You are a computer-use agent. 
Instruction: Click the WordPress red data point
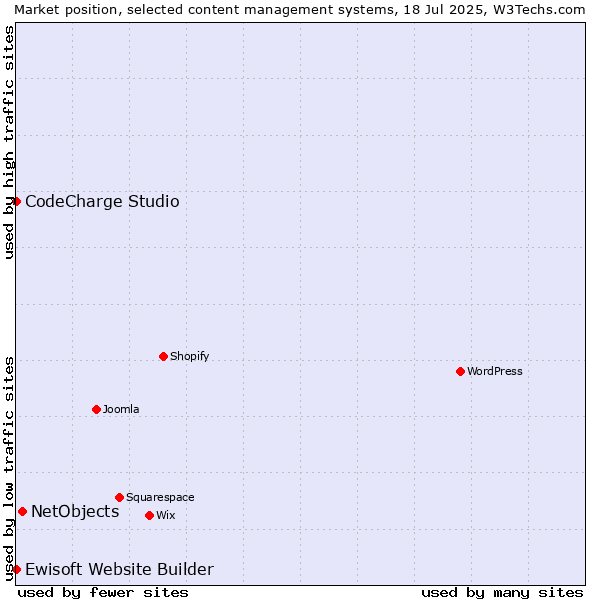(x=460, y=372)
